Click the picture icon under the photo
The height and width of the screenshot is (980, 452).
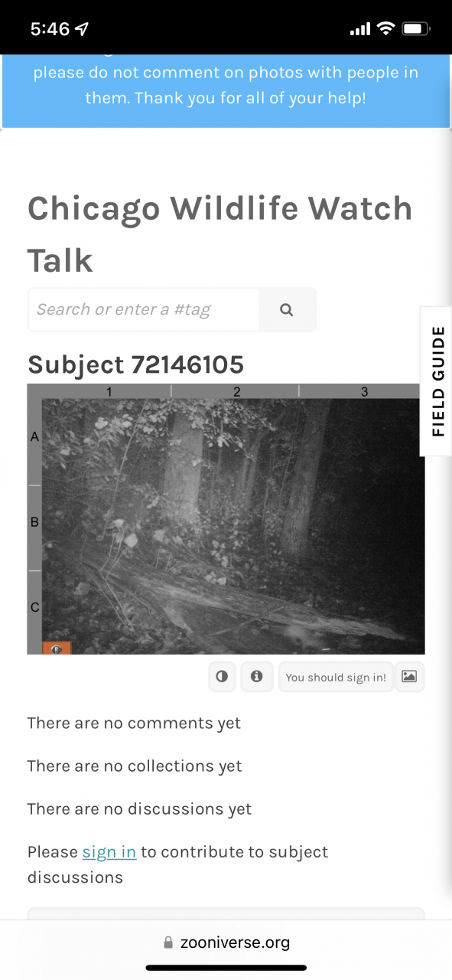coord(409,677)
